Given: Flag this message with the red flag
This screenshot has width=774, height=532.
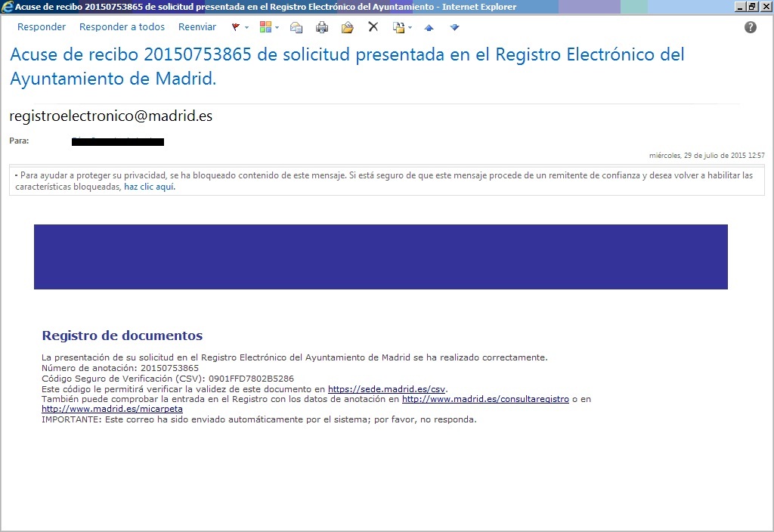Looking at the screenshot, I should pyautogui.click(x=236, y=27).
